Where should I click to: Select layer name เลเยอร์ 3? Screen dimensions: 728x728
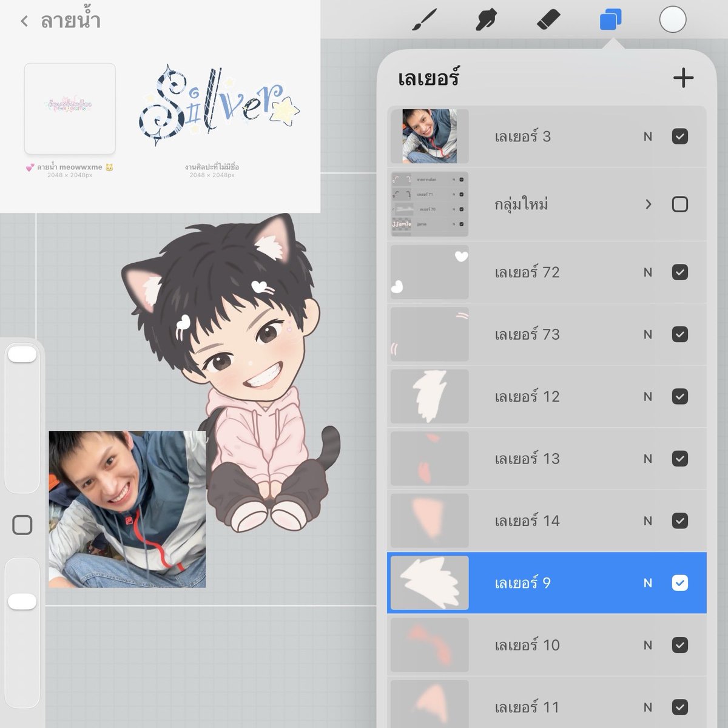pyautogui.click(x=522, y=136)
